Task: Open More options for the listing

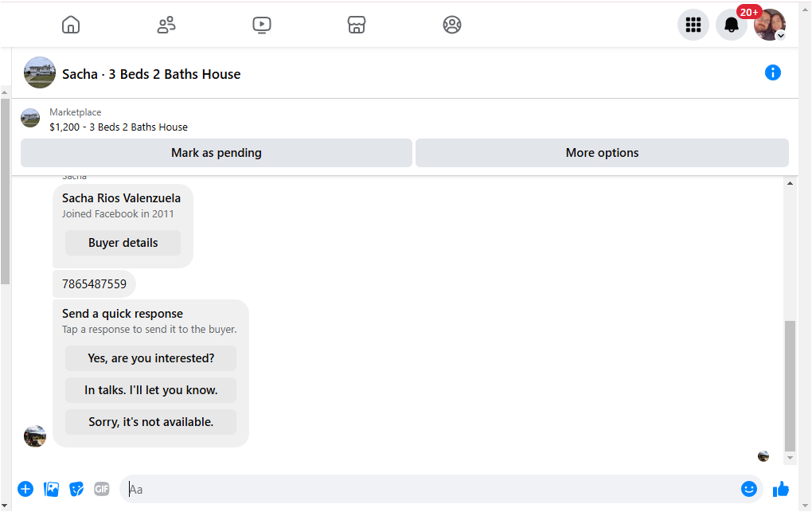Action: [602, 153]
